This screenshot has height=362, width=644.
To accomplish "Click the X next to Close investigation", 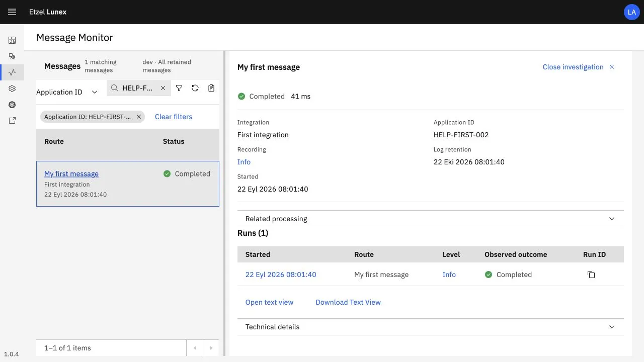I will 612,67.
